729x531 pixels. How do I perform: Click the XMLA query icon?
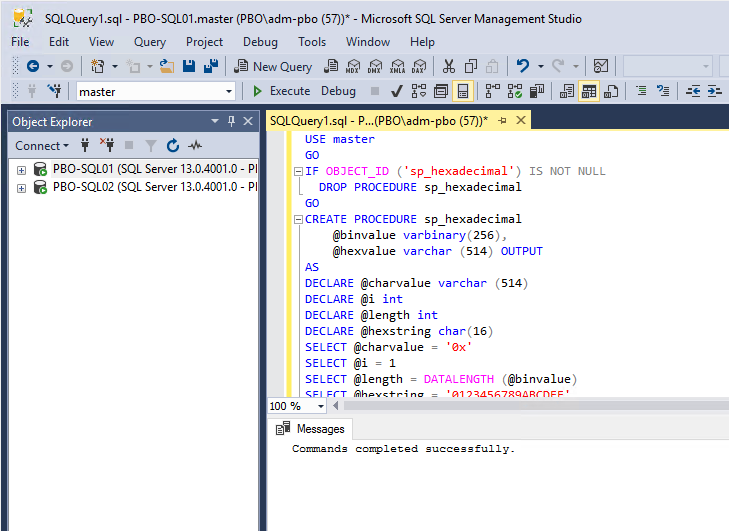click(398, 66)
